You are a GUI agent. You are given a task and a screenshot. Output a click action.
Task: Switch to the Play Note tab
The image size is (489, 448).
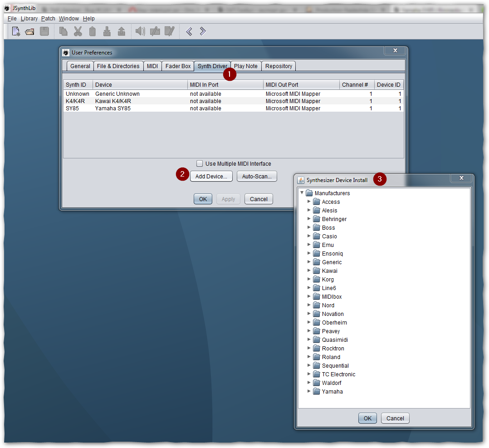[x=246, y=66]
